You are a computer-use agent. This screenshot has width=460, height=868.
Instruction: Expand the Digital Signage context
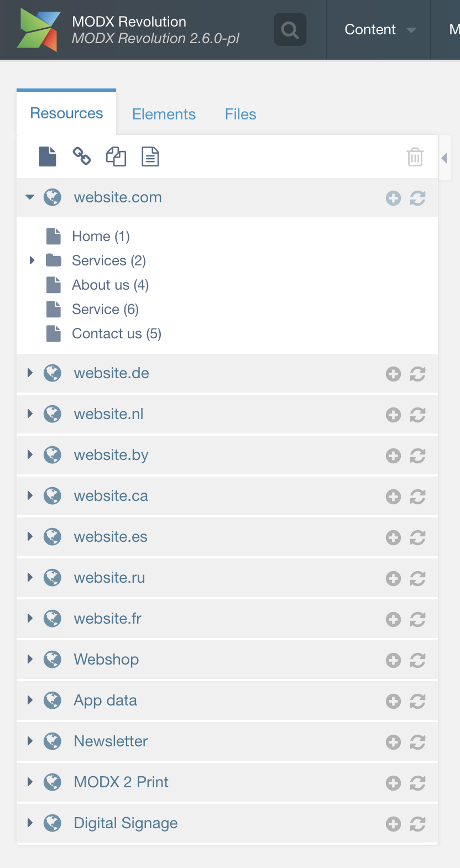coord(30,823)
